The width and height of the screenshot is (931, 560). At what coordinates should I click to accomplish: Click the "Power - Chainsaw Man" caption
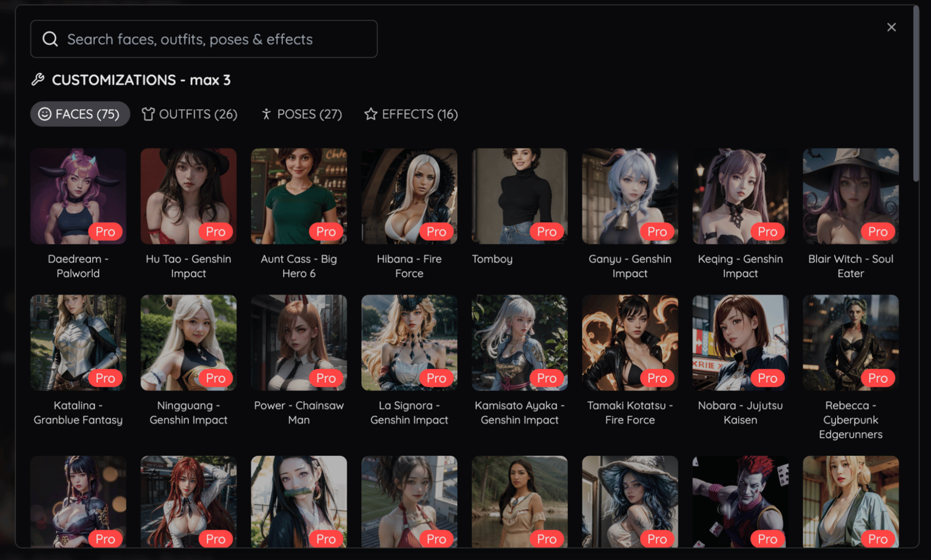(x=299, y=413)
